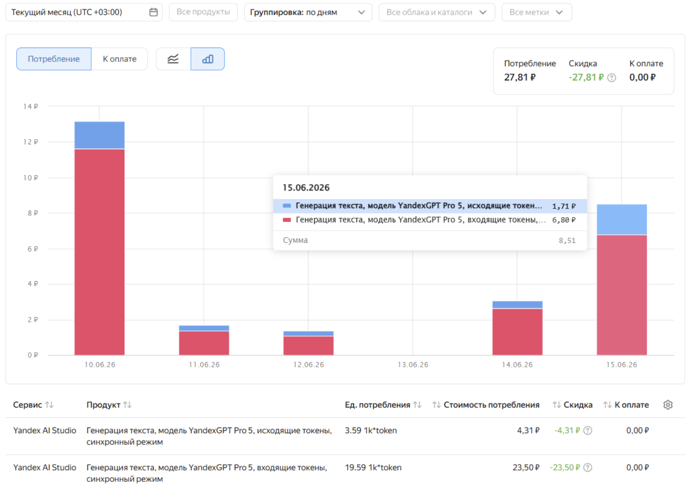This screenshot has width=691, height=487.
Task: Toggle chart to Потребление mode
Action: pyautogui.click(x=54, y=59)
